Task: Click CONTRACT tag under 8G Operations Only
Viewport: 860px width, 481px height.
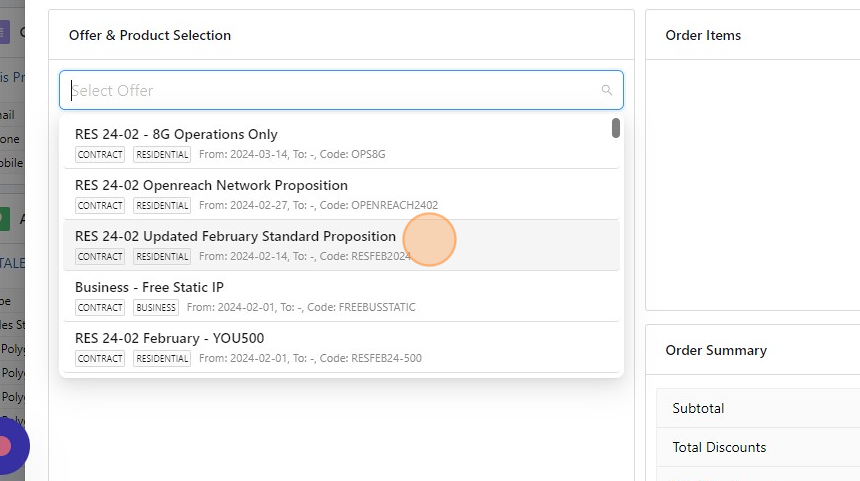Action: (x=100, y=154)
